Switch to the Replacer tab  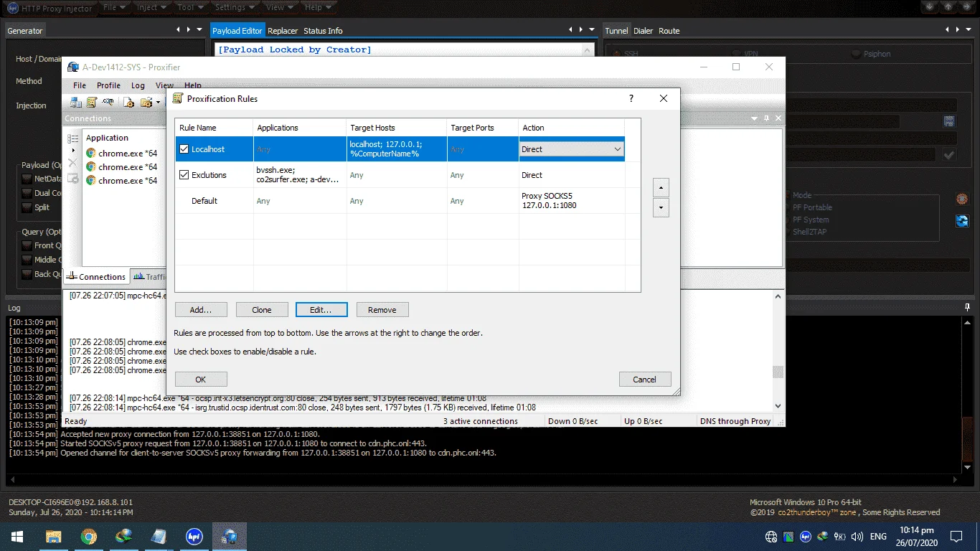click(x=283, y=31)
